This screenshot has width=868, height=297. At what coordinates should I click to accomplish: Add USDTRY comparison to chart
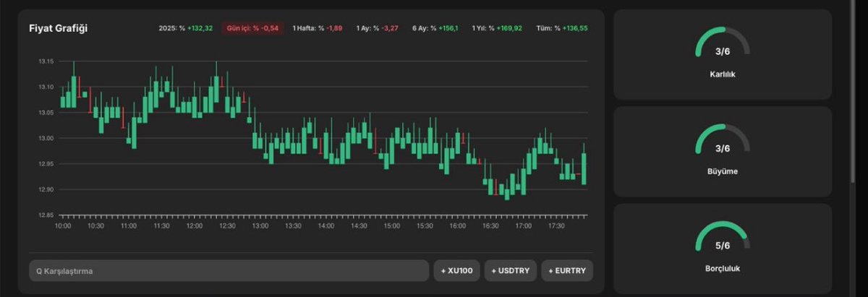click(x=510, y=271)
